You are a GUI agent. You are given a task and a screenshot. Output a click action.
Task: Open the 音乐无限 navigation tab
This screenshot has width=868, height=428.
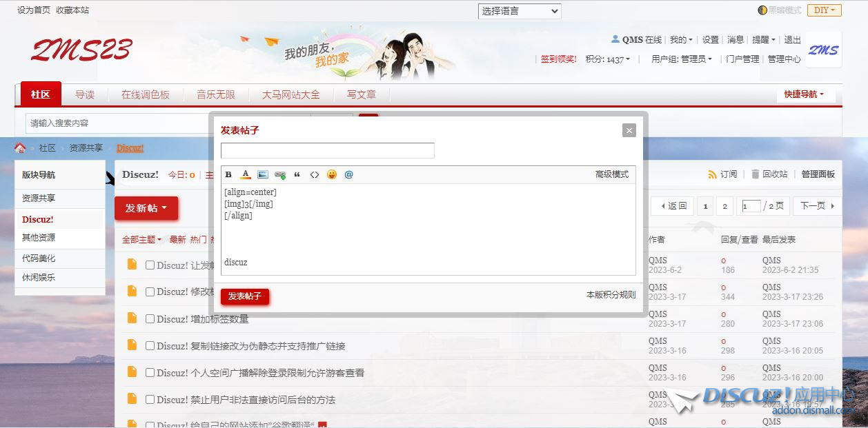[216, 94]
